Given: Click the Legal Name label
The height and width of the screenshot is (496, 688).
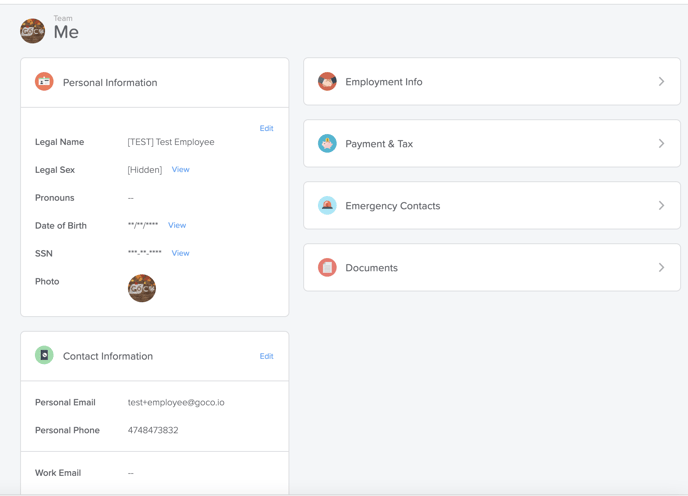Looking at the screenshot, I should coord(60,142).
